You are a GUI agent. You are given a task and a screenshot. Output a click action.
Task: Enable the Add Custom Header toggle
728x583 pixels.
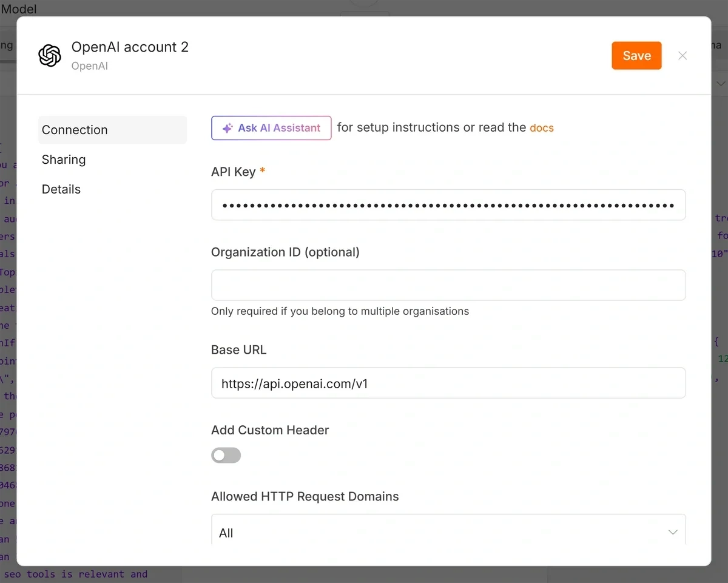click(x=226, y=455)
